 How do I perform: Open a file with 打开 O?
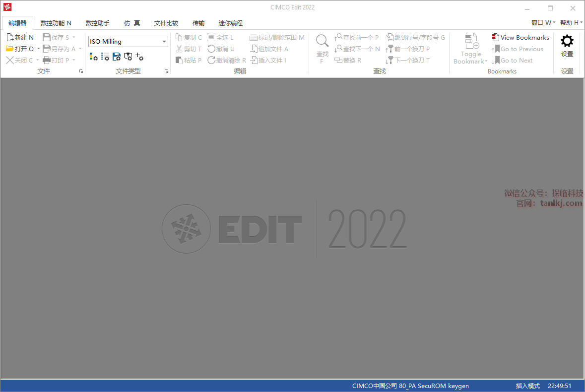20,49
